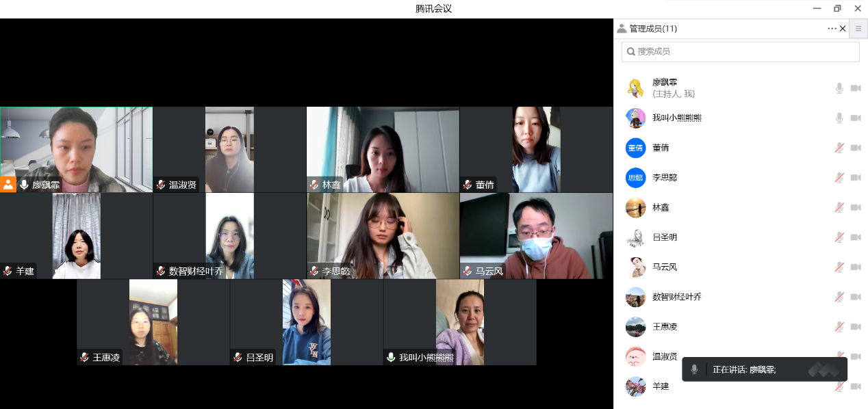The width and height of the screenshot is (868, 409).
Task: Click the camera icon beside 王惠凌 in member list
Action: tap(855, 326)
